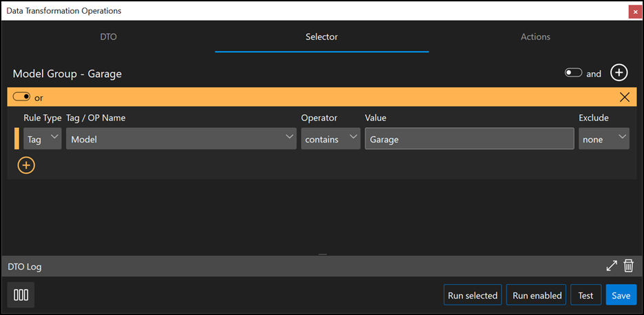This screenshot has height=315, width=644.
Task: Select the Selector tab
Action: coord(321,36)
